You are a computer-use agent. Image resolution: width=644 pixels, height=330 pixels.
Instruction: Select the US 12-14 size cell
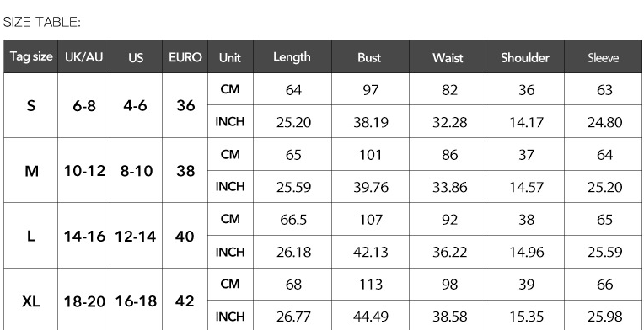(x=136, y=236)
